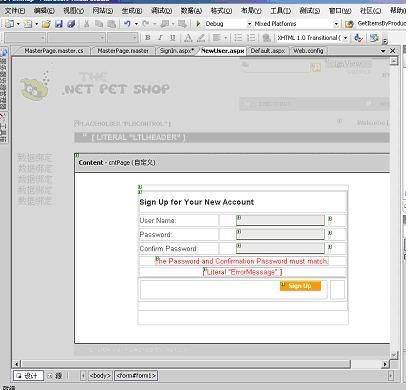Click the orange Sign Up button

(300, 286)
